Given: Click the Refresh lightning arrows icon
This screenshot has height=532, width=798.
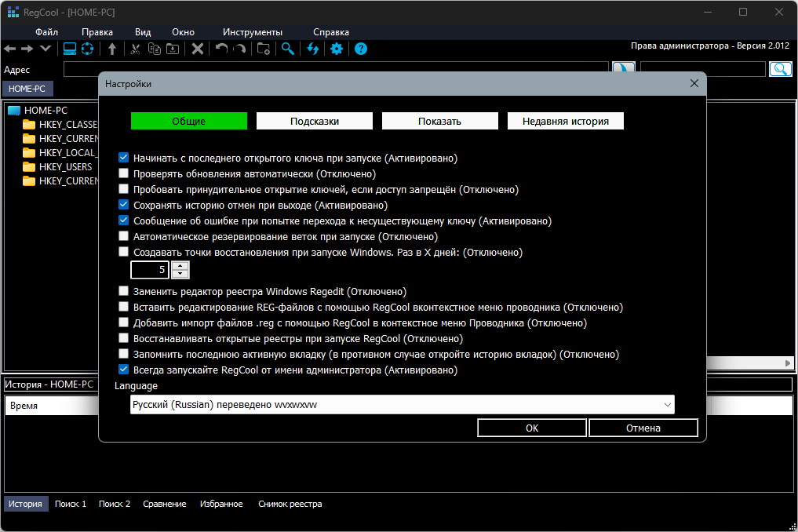Looking at the screenshot, I should tap(312, 49).
